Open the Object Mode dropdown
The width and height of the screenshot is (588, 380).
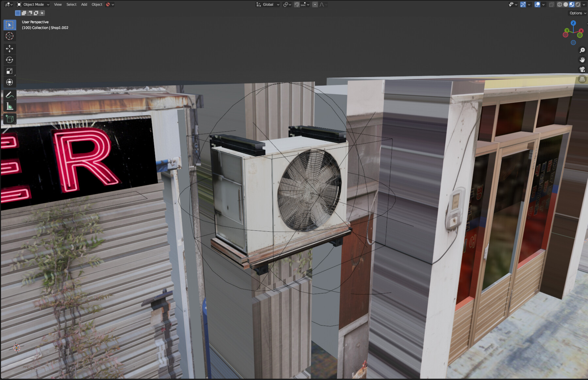click(x=33, y=4)
